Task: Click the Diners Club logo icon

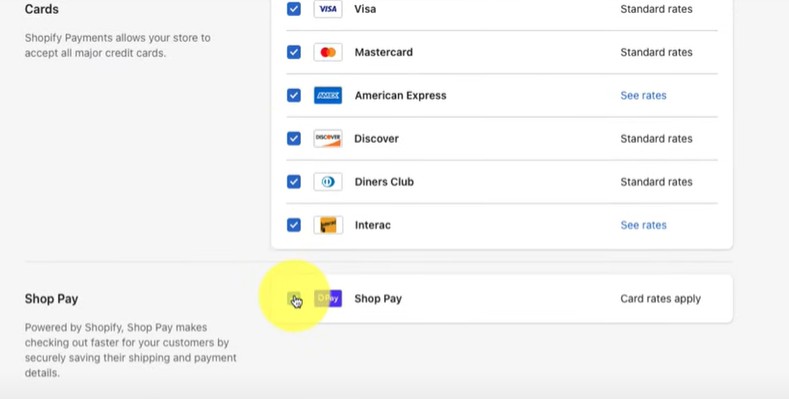Action: (x=328, y=182)
